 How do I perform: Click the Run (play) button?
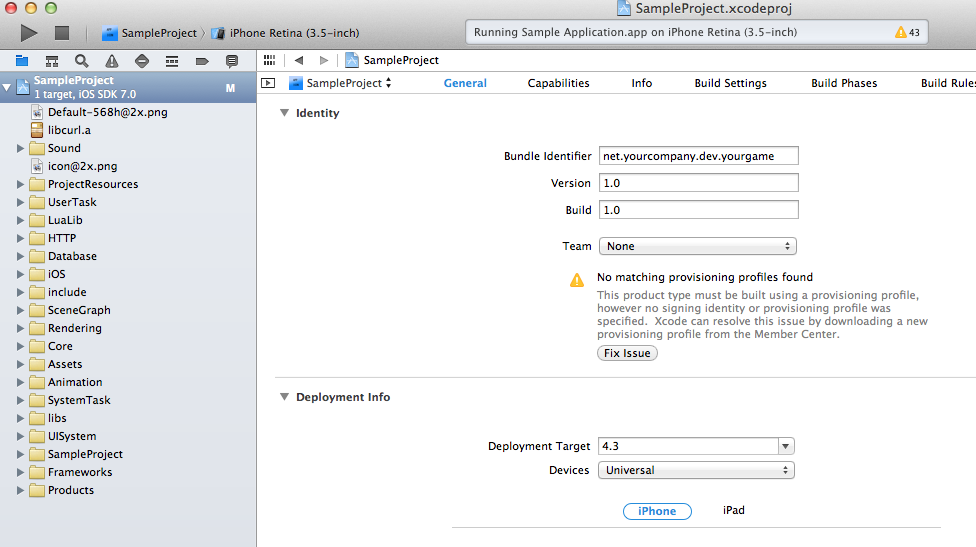point(29,33)
